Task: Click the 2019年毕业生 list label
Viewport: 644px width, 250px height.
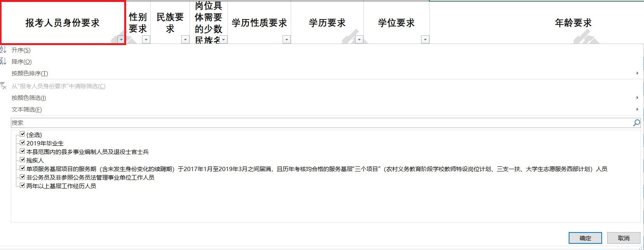Action: tap(45, 143)
